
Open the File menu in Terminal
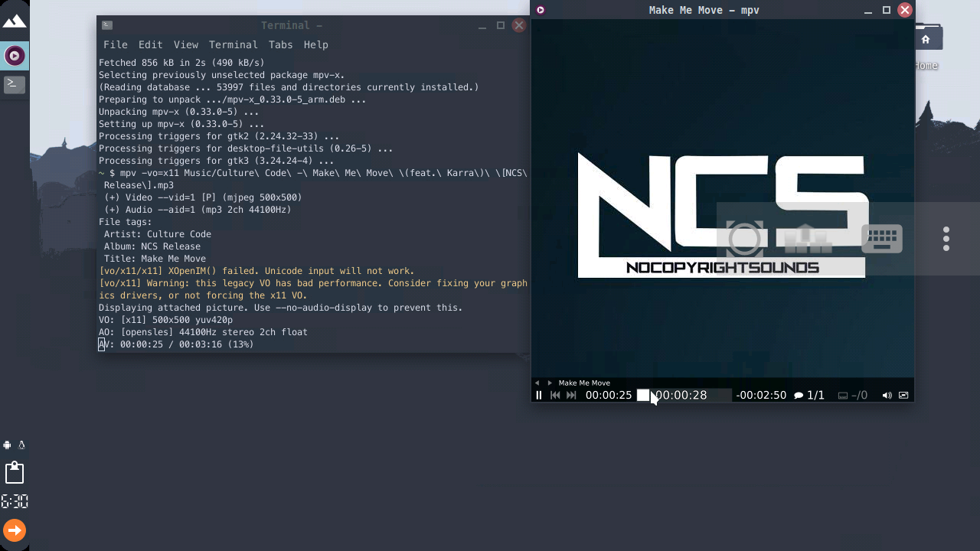(115, 44)
